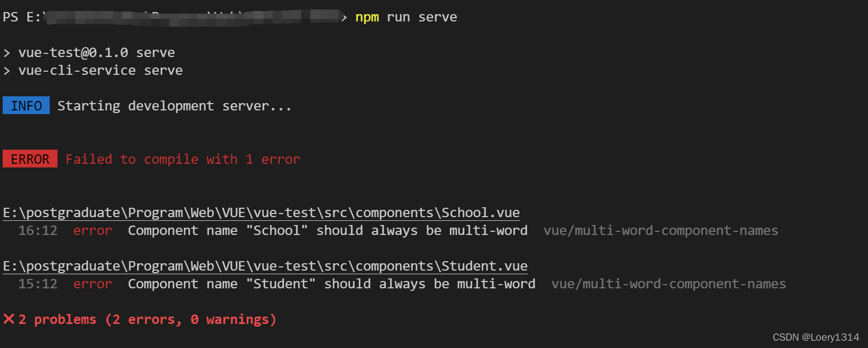Click the 'Failed to compile with 1 error' message
868x348 pixels.
(183, 159)
